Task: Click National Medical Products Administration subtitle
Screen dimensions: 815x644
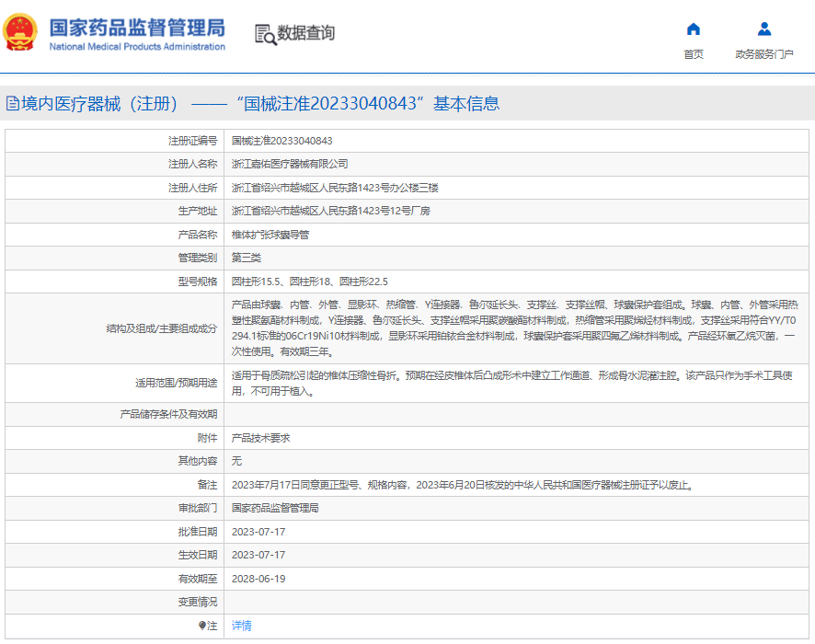Action: point(137,47)
